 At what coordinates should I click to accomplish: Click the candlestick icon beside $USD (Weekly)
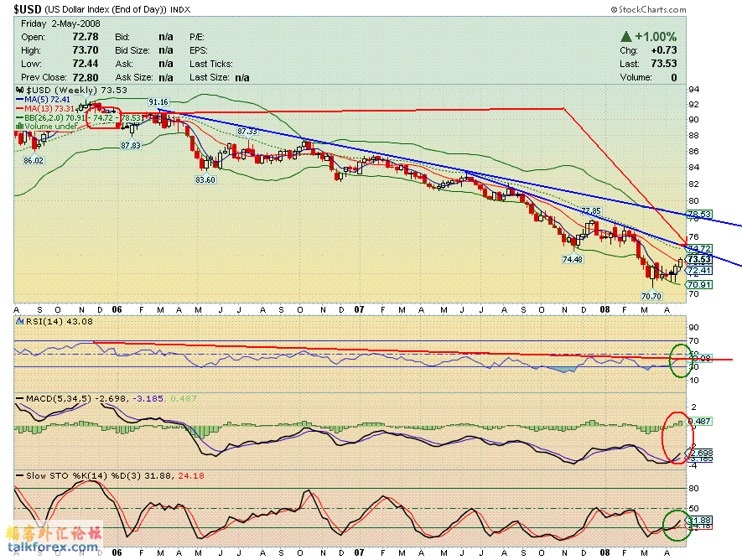coord(19,90)
